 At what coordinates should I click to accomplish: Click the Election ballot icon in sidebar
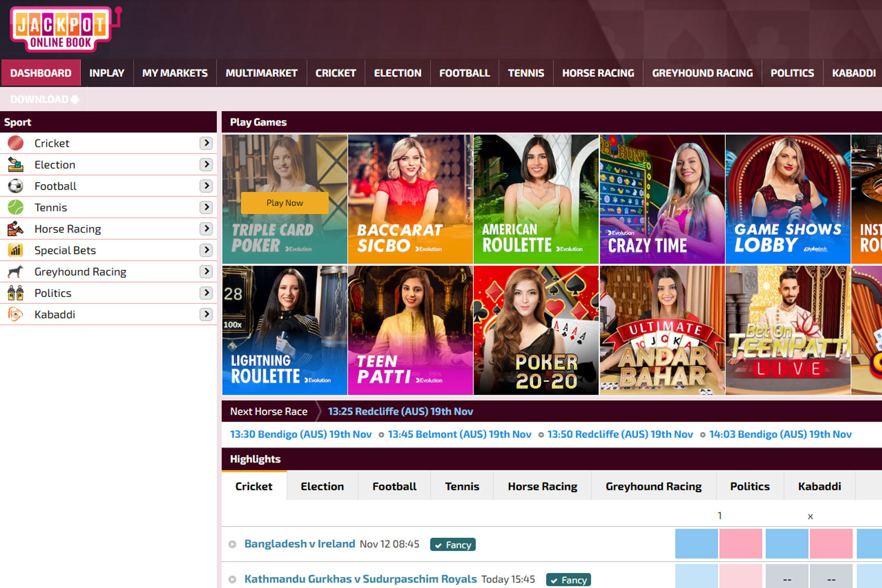pyautogui.click(x=16, y=164)
